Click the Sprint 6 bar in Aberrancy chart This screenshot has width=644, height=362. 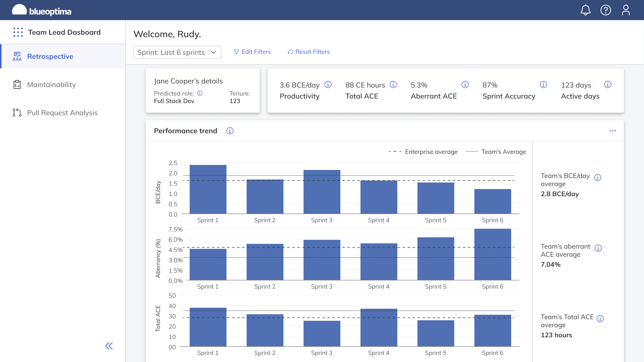tap(493, 254)
